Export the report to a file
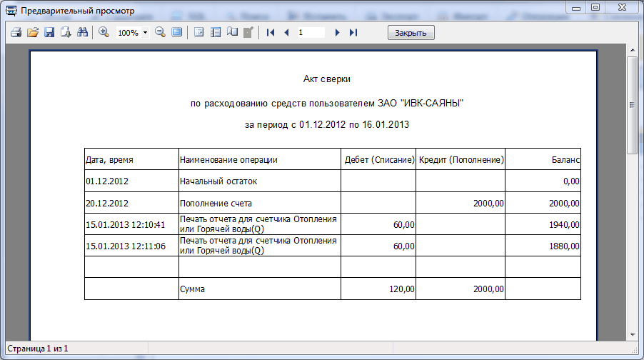644x360 pixels. coord(66,32)
